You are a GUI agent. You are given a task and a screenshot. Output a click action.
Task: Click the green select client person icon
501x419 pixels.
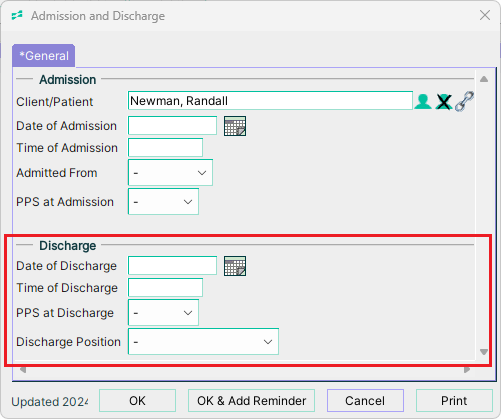pos(423,101)
